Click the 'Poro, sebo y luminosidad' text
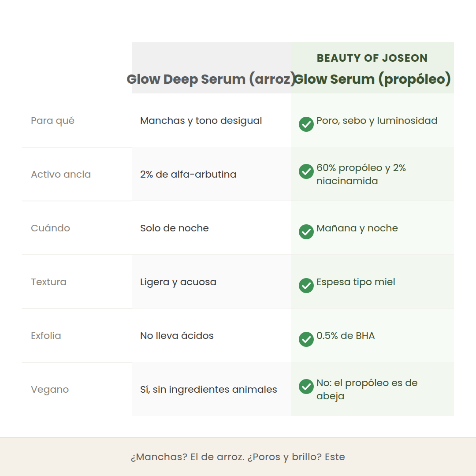This screenshot has height=476, width=476. pos(377,121)
